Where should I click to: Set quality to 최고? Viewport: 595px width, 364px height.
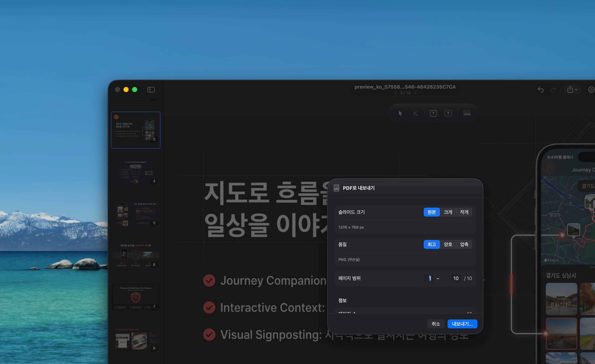click(x=432, y=244)
